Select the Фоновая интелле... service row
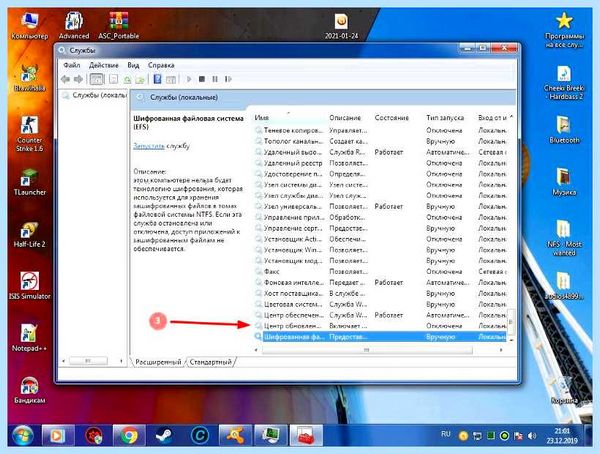This screenshot has height=454, width=600. (x=381, y=283)
